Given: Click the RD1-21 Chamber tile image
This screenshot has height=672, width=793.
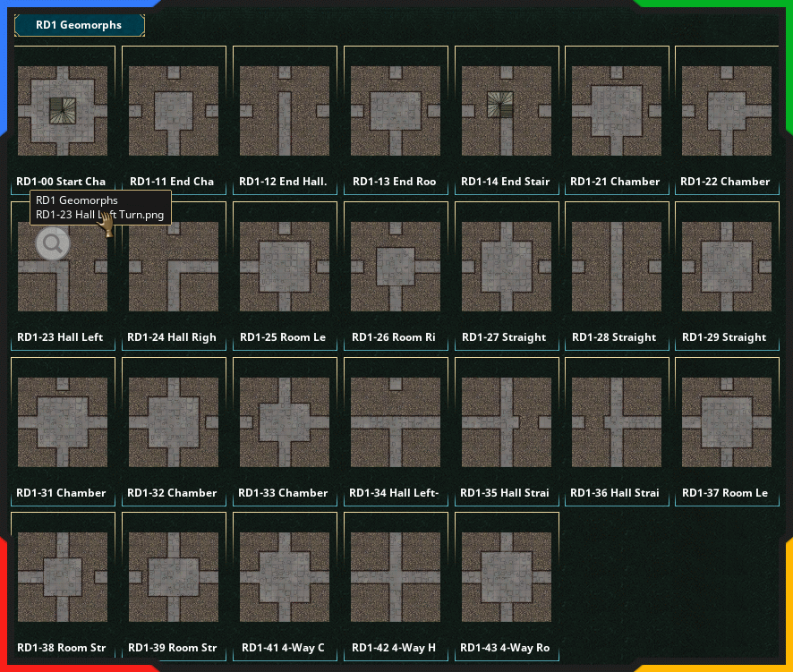Looking at the screenshot, I should (617, 111).
